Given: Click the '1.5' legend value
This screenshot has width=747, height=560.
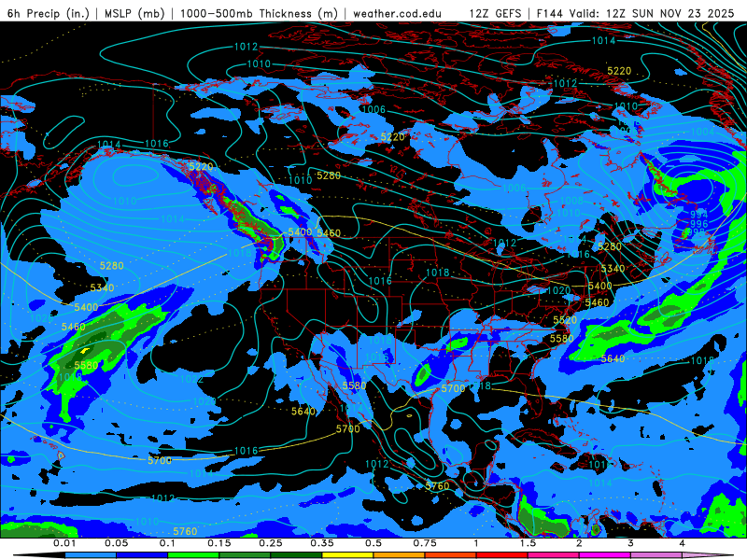Looking at the screenshot, I should click(528, 543).
